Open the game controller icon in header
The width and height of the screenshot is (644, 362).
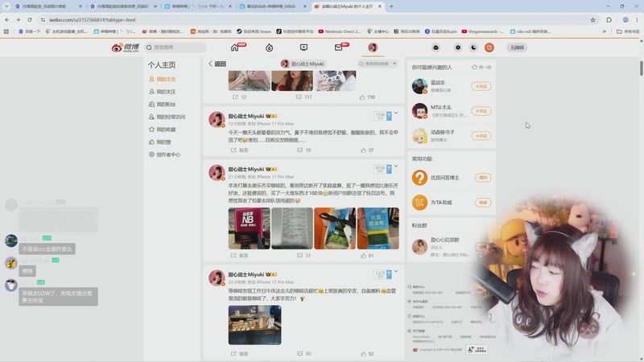coord(436,47)
